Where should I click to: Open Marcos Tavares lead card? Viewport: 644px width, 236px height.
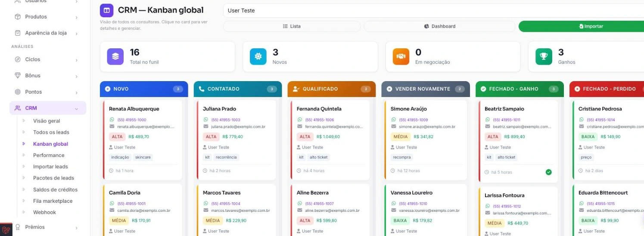pos(236,210)
